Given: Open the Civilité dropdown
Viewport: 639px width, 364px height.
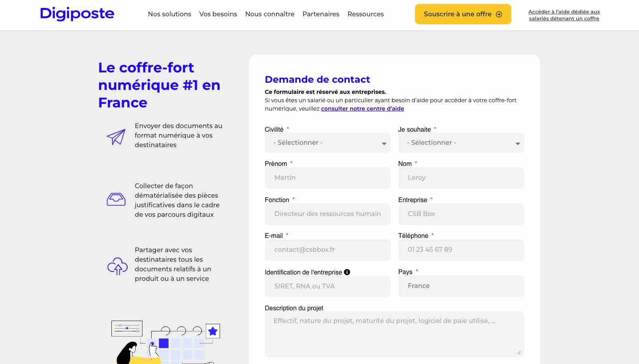Looking at the screenshot, I should 328,143.
